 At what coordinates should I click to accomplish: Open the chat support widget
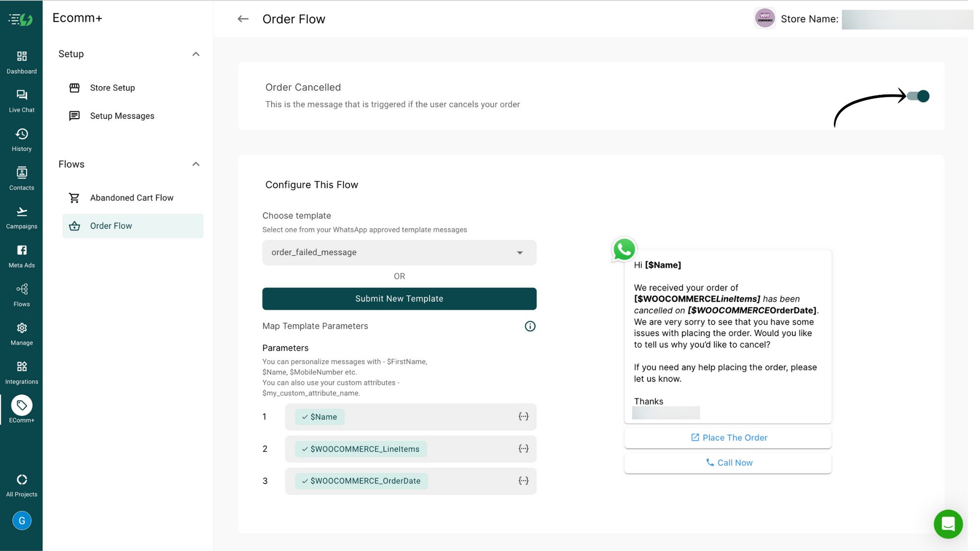pos(948,524)
